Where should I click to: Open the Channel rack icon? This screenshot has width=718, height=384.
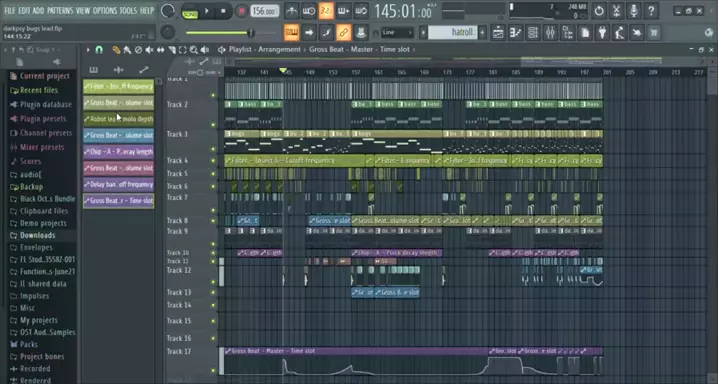(533, 32)
